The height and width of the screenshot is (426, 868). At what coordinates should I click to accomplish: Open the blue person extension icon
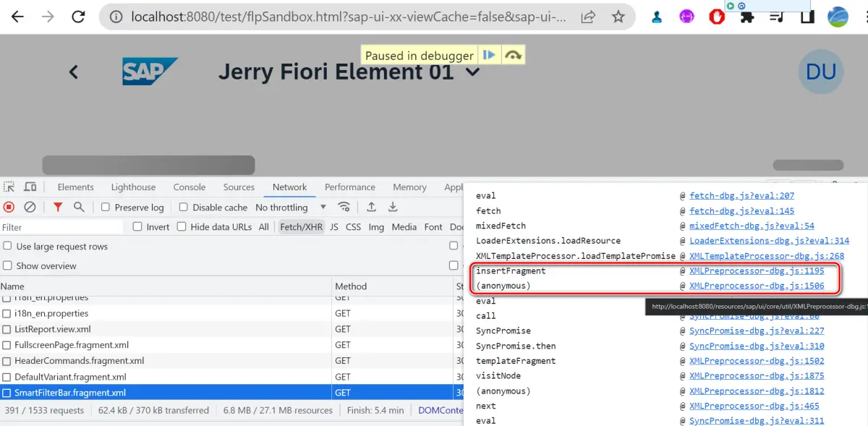click(657, 17)
